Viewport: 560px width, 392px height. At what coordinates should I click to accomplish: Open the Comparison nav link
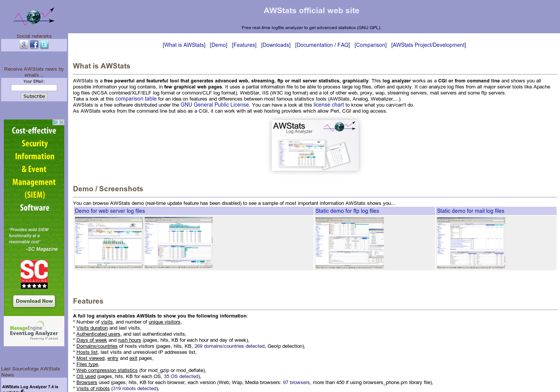370,45
